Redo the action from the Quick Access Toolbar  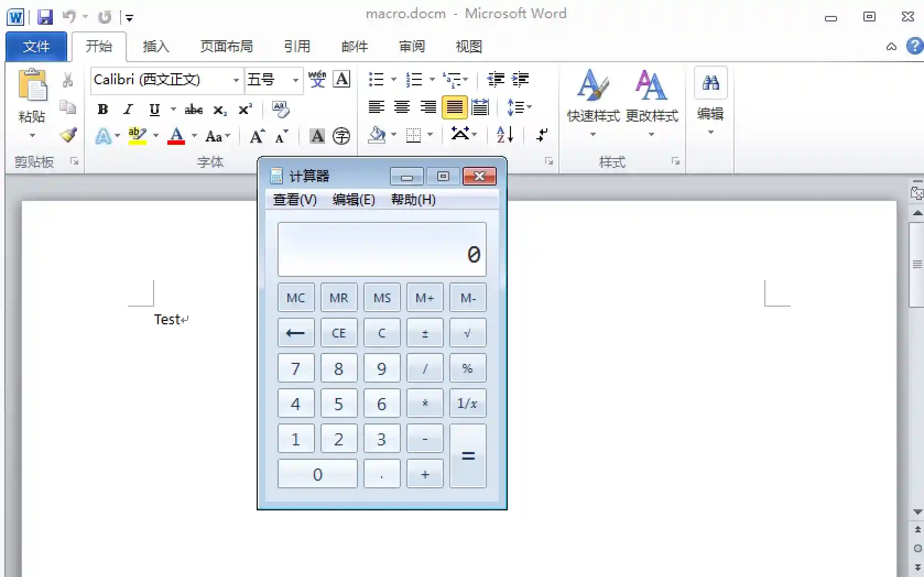tap(105, 17)
